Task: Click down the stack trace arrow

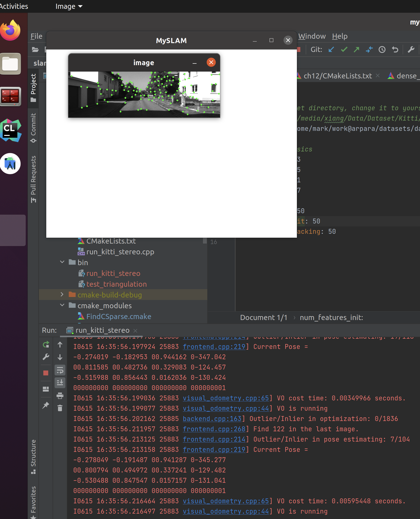Action: (x=60, y=357)
